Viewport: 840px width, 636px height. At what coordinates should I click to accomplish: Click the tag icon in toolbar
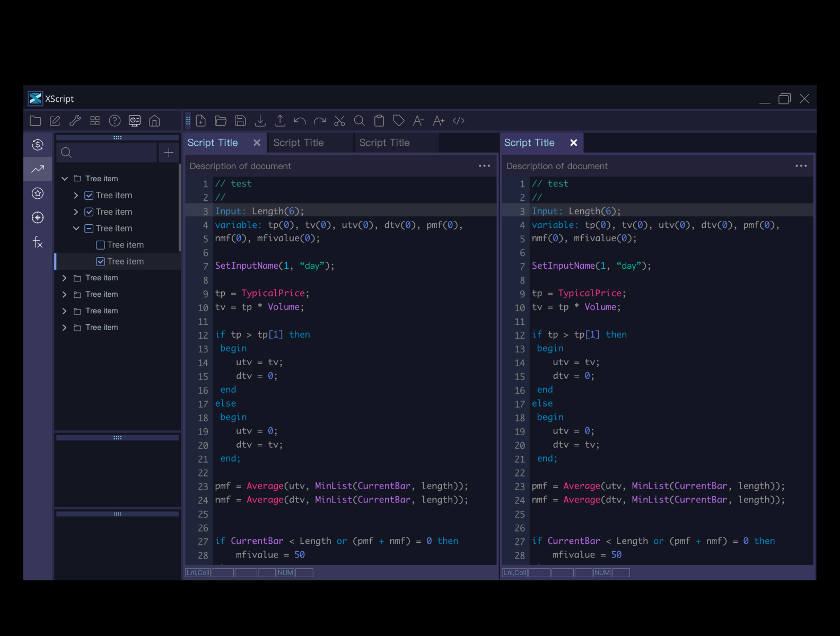click(x=399, y=121)
